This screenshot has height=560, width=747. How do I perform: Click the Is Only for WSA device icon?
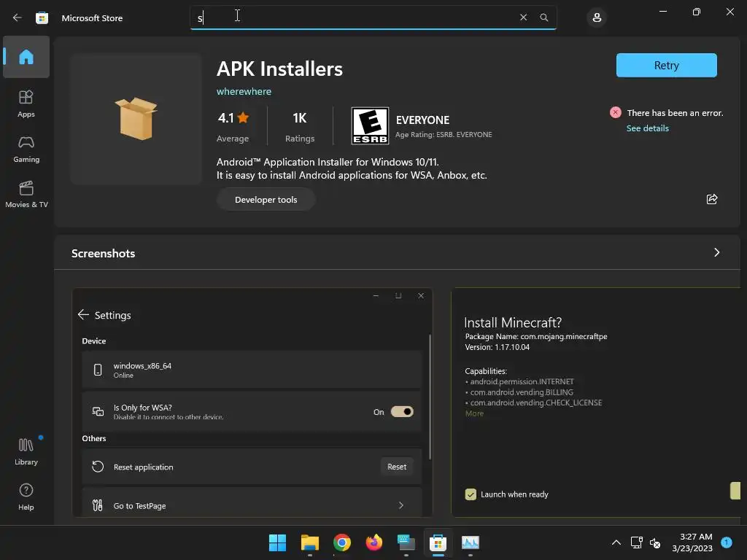tap(98, 411)
